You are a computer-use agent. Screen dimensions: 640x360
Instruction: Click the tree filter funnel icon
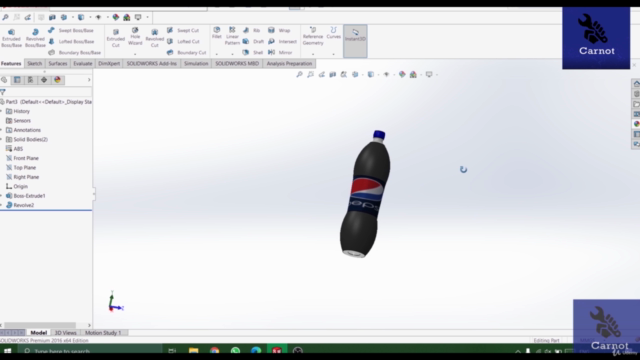(x=3, y=92)
